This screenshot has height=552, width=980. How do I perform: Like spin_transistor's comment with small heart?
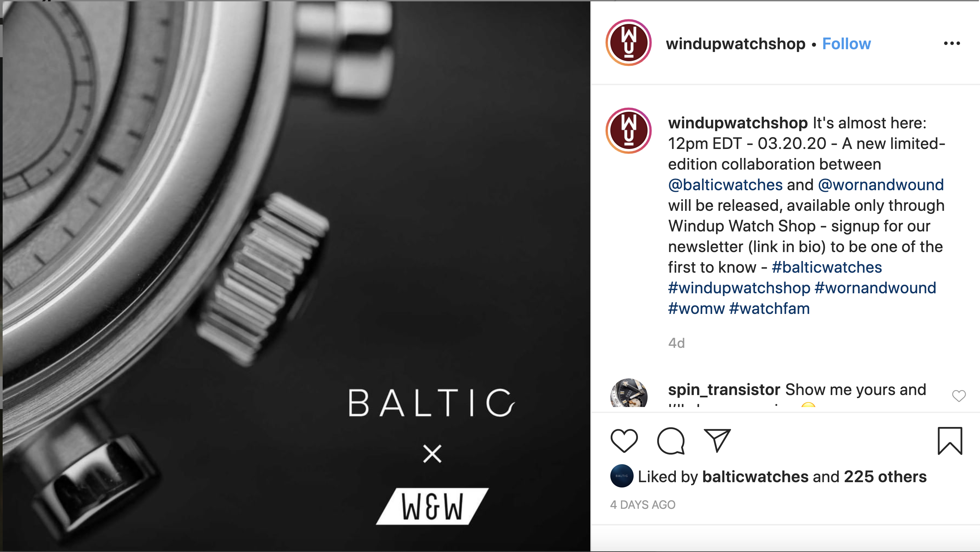point(959,396)
